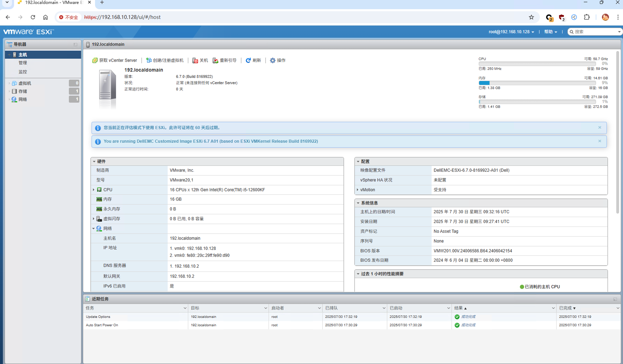Image resolution: width=623 pixels, height=364 pixels.
Task: Click the browser profile avatar
Action: click(x=605, y=17)
